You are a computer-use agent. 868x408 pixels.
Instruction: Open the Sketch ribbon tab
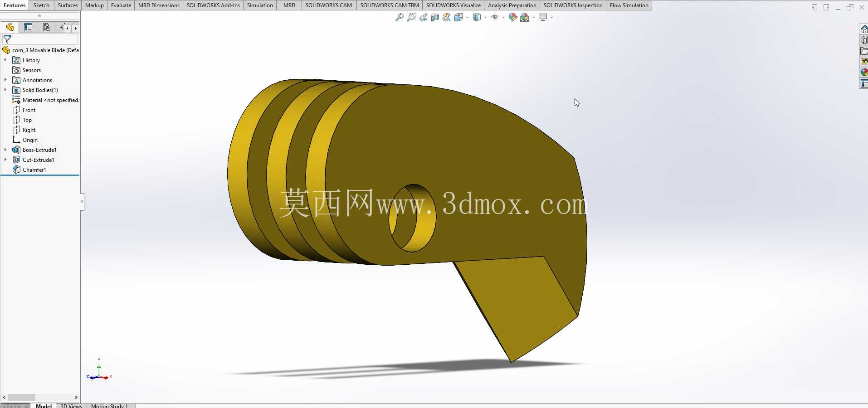point(41,5)
